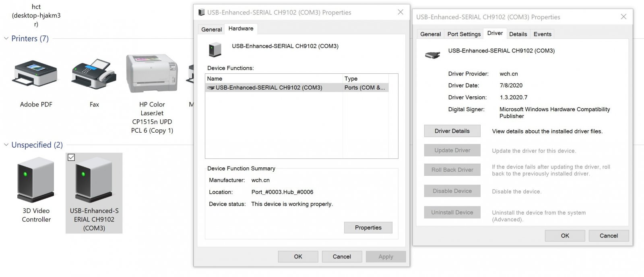Screen dimensions: 644x277
Task: Open General tab in the Driver properties window
Action: point(430,34)
